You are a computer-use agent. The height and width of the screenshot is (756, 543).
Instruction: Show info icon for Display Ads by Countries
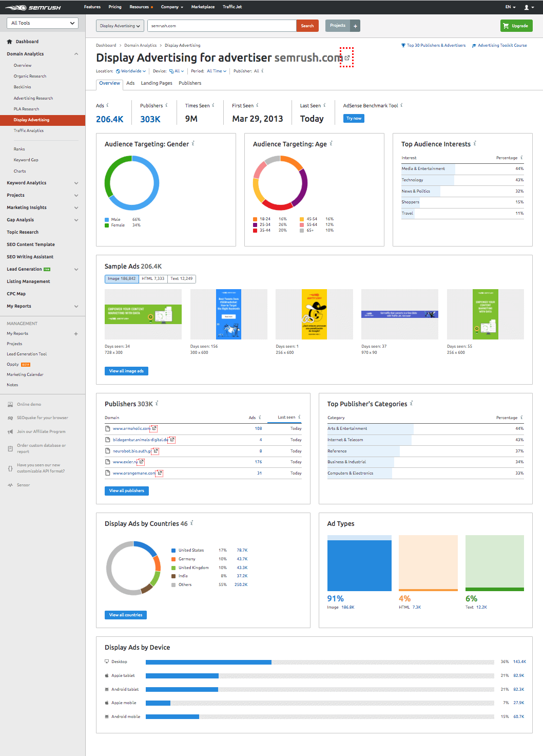tap(192, 523)
